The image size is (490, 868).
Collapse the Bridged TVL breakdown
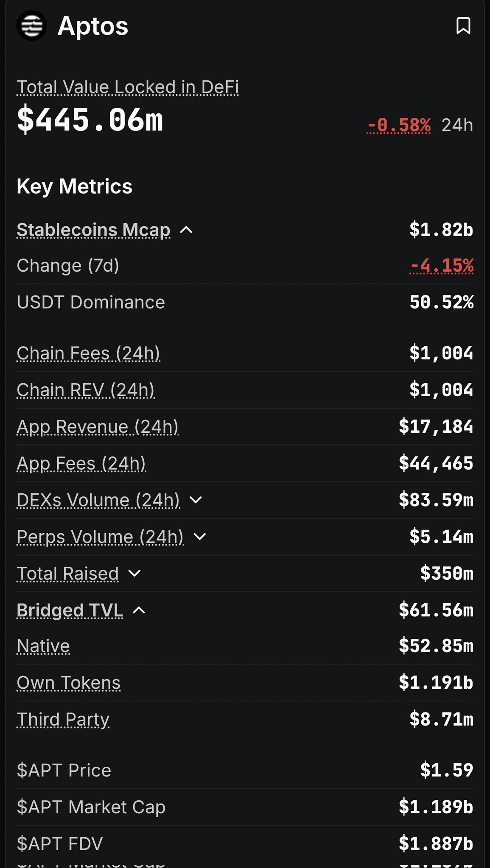click(x=139, y=610)
